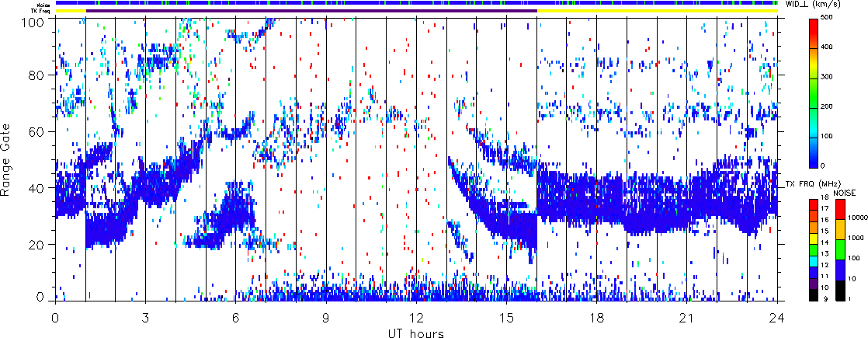
Task: Click the NOISE legend title
Action: tap(845, 192)
